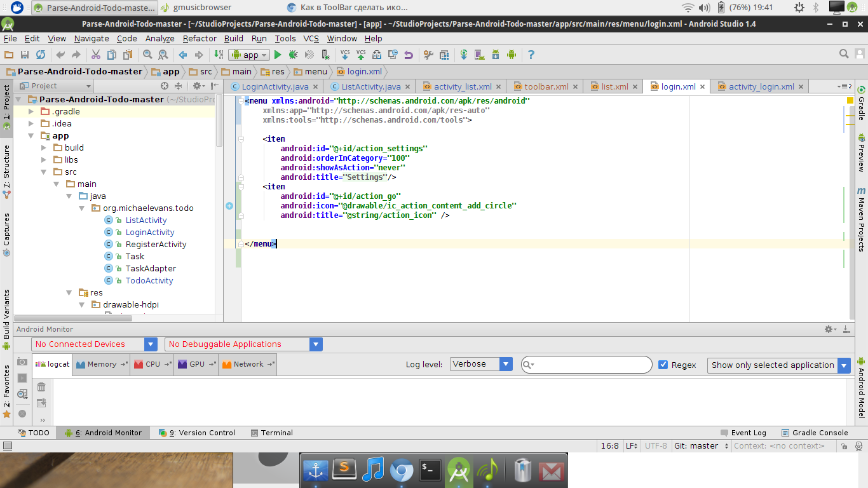This screenshot has height=488, width=868.
Task: Click the blue Back navigation arrow
Action: (183, 55)
